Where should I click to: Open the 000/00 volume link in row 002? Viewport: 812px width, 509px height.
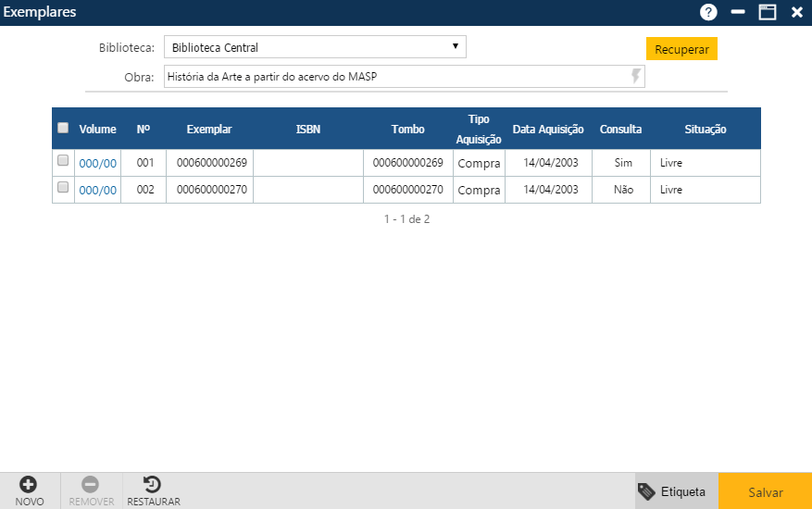pos(97,190)
